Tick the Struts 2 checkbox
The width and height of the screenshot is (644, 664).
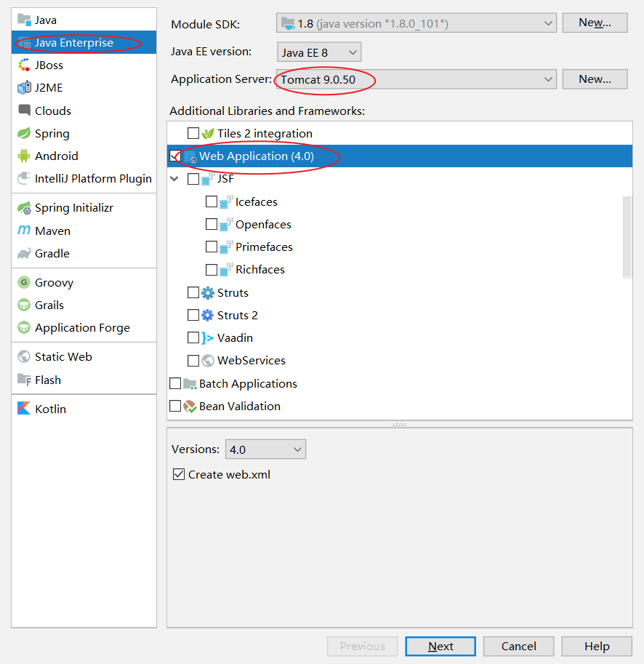click(193, 315)
